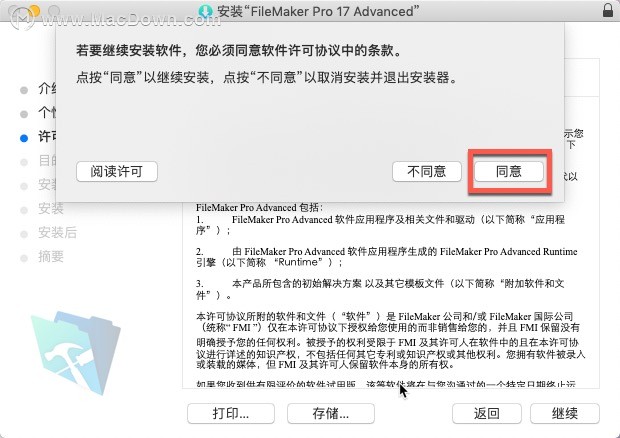This screenshot has width=620, height=438.
Task: Click the lock icon in title bar
Action: [x=608, y=10]
